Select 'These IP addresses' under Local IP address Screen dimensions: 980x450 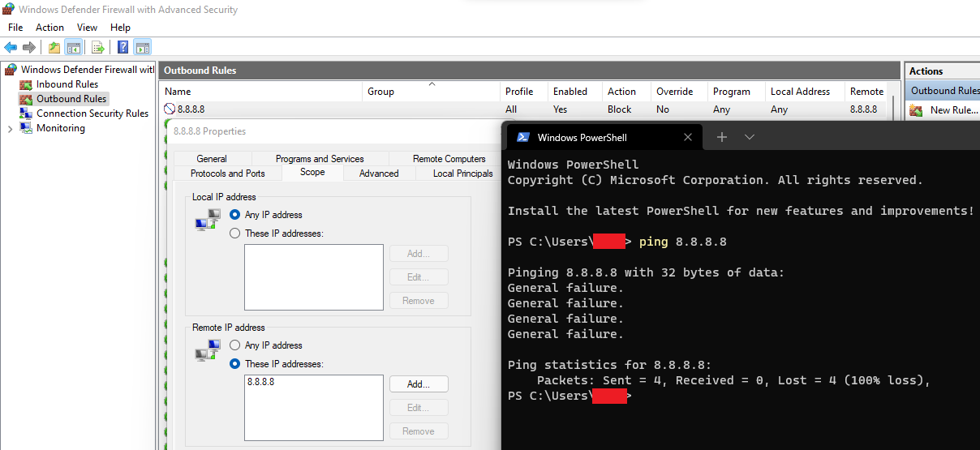tap(235, 234)
